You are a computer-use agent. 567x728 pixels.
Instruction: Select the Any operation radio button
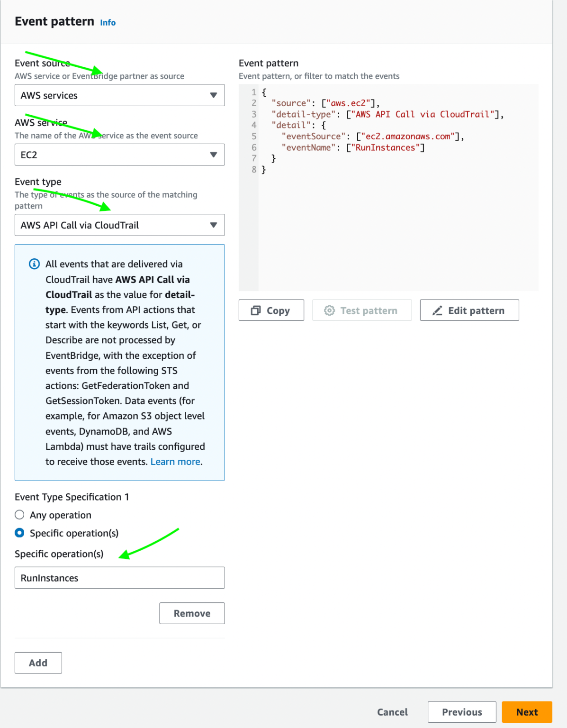tap(19, 515)
